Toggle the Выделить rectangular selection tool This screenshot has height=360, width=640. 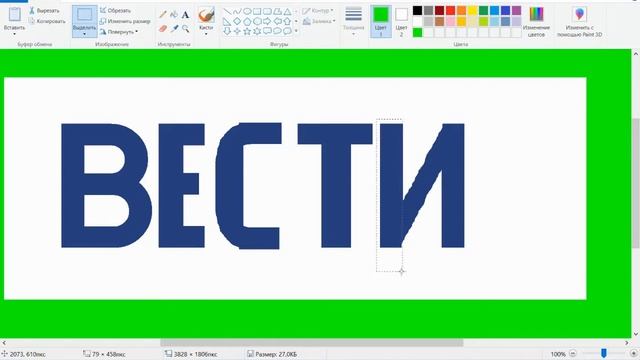point(84,16)
